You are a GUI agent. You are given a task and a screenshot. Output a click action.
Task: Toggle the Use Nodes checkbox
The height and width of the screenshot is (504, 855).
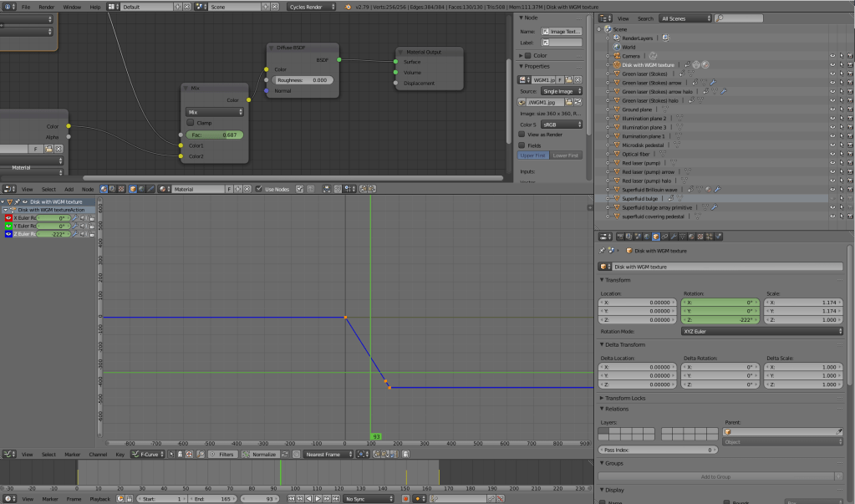coord(259,190)
